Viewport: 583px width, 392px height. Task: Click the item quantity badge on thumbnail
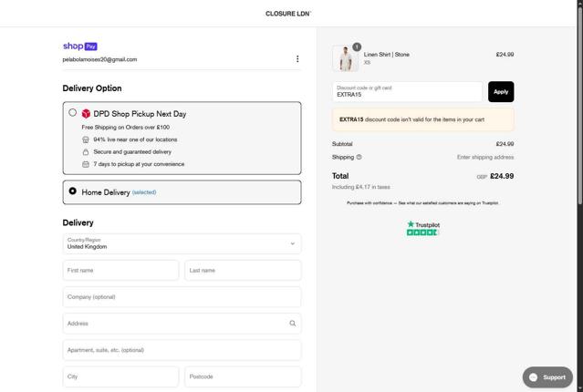(357, 46)
